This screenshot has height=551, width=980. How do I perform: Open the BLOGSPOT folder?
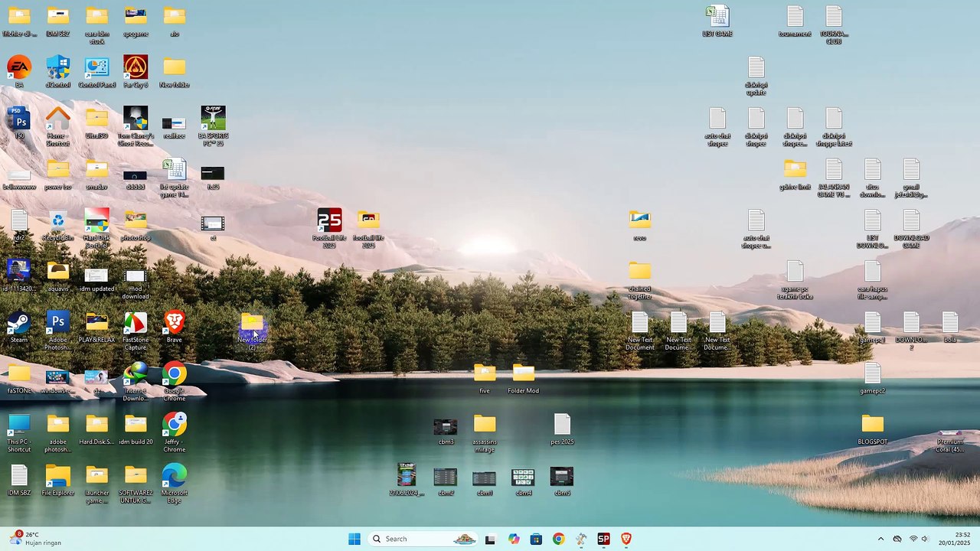(x=873, y=425)
